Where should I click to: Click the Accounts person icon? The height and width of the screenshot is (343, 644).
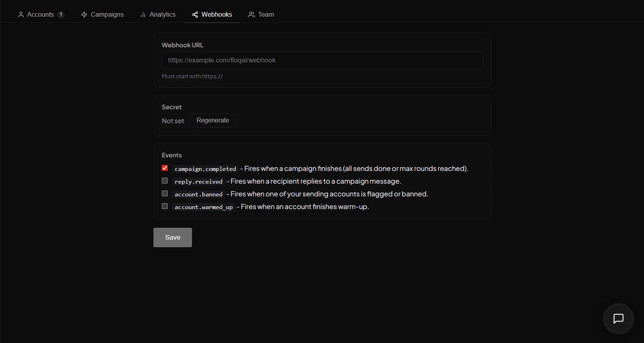(x=21, y=15)
